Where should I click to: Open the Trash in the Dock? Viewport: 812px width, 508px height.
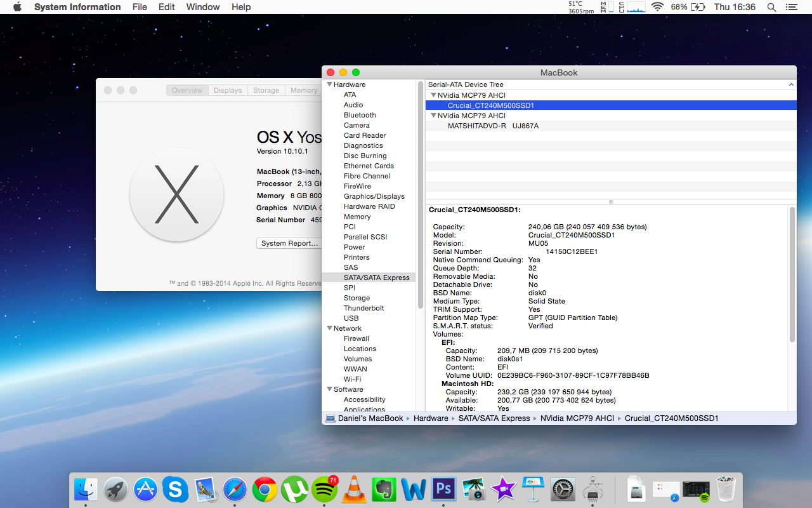pos(726,489)
